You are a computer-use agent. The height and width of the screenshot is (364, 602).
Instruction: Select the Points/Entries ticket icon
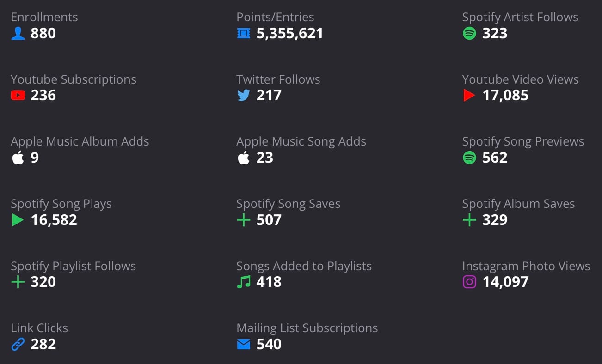click(244, 33)
